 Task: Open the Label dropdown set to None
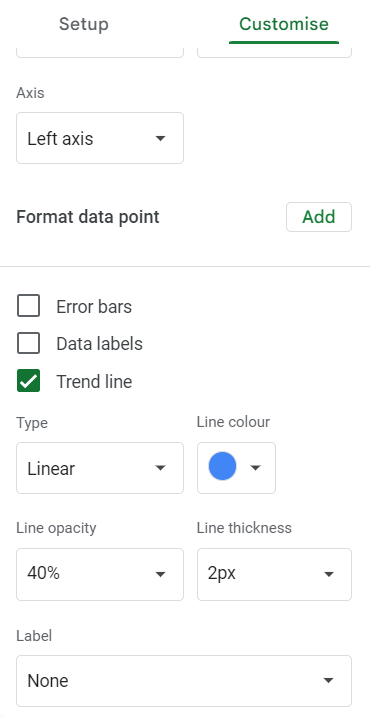pos(184,681)
